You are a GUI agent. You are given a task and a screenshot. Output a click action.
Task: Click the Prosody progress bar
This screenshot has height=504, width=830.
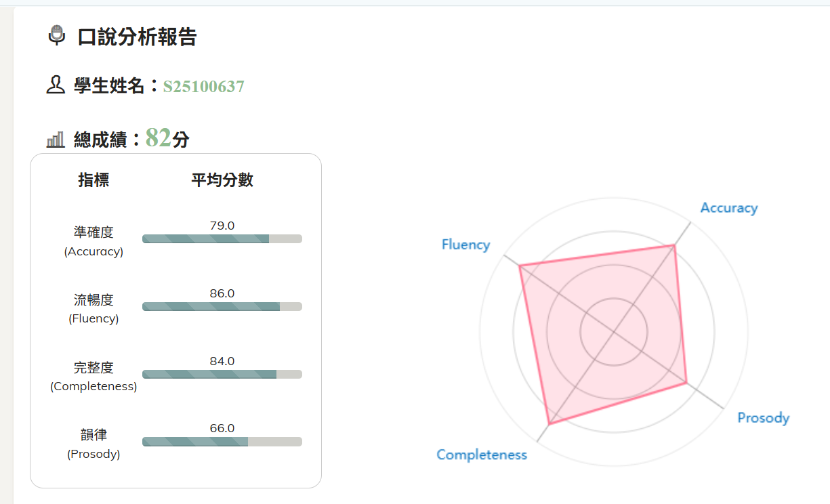(x=222, y=442)
